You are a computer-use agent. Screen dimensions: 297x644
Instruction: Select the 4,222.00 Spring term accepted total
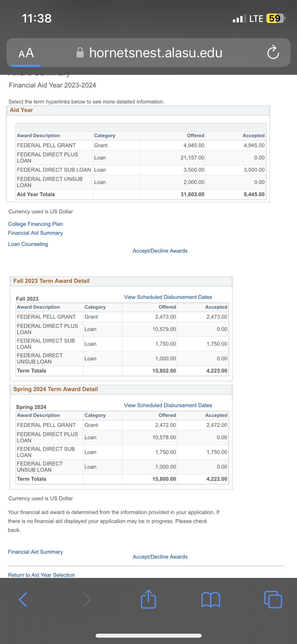(x=217, y=479)
